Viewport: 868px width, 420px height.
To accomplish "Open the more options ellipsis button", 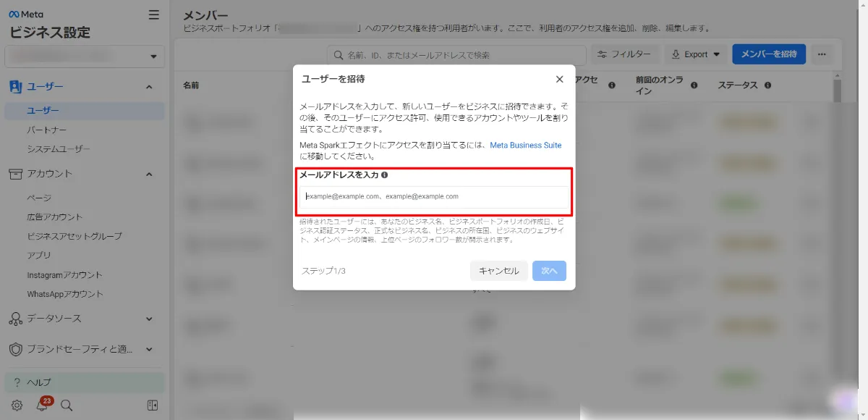I will click(822, 54).
